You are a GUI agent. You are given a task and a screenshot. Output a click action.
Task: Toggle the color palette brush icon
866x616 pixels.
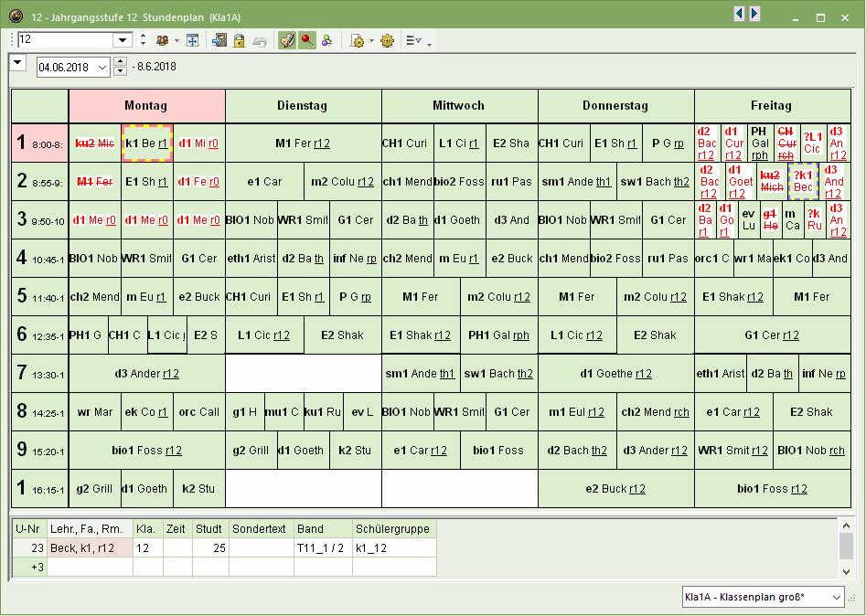[286, 40]
